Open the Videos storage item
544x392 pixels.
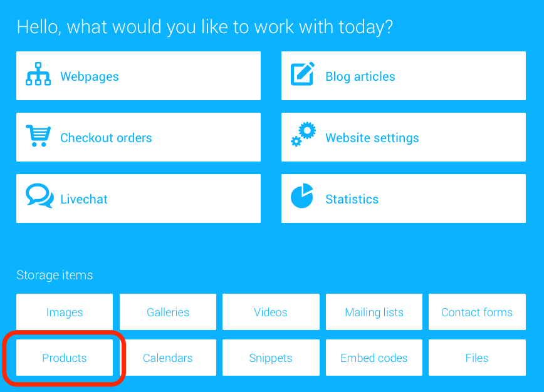[271, 312]
